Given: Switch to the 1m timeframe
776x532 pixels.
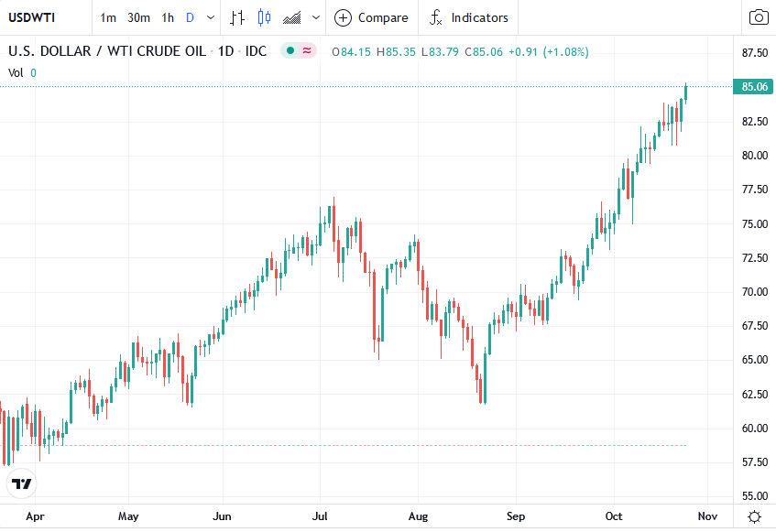Looking at the screenshot, I should [x=108, y=17].
